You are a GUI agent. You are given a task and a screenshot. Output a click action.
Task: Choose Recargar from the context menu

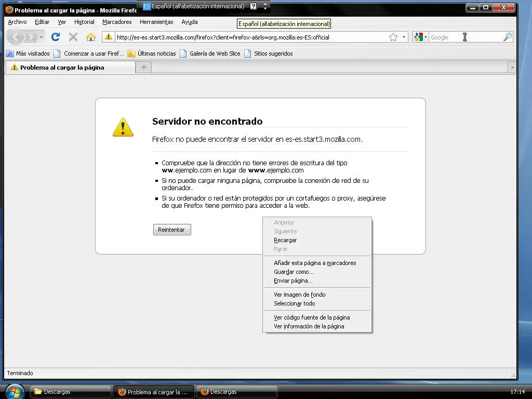[x=317, y=240]
